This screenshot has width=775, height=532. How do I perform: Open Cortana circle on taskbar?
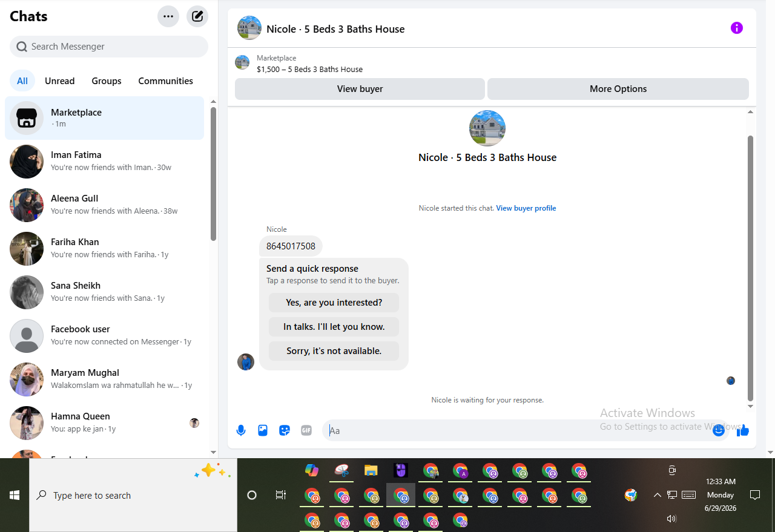point(252,495)
